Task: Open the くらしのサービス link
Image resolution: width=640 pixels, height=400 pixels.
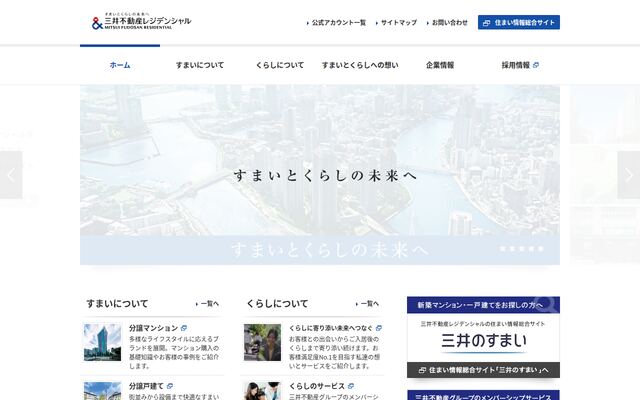Action: 317,386
